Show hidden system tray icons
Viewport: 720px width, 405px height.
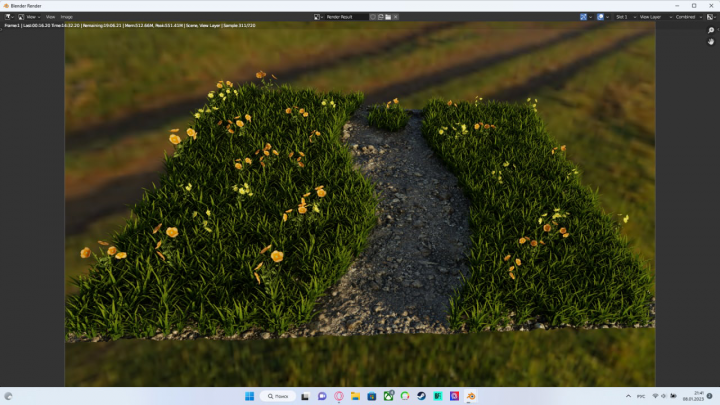pyautogui.click(x=628, y=396)
